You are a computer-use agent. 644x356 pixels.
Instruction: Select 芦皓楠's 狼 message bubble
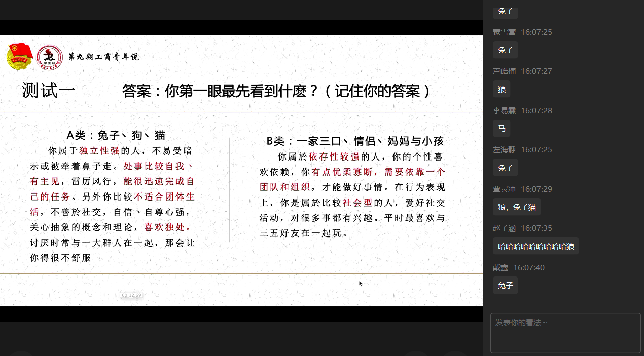[502, 89]
